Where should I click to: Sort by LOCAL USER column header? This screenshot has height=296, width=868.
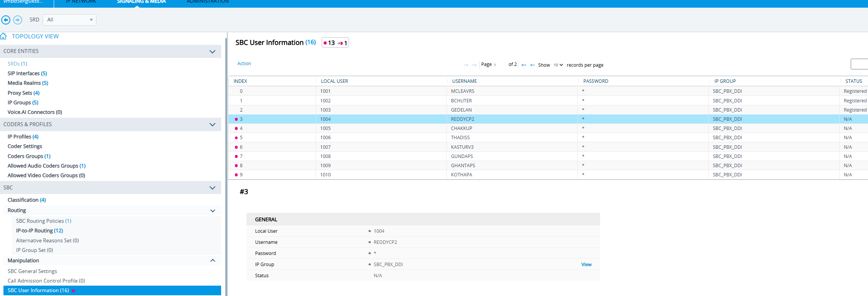[x=334, y=81]
